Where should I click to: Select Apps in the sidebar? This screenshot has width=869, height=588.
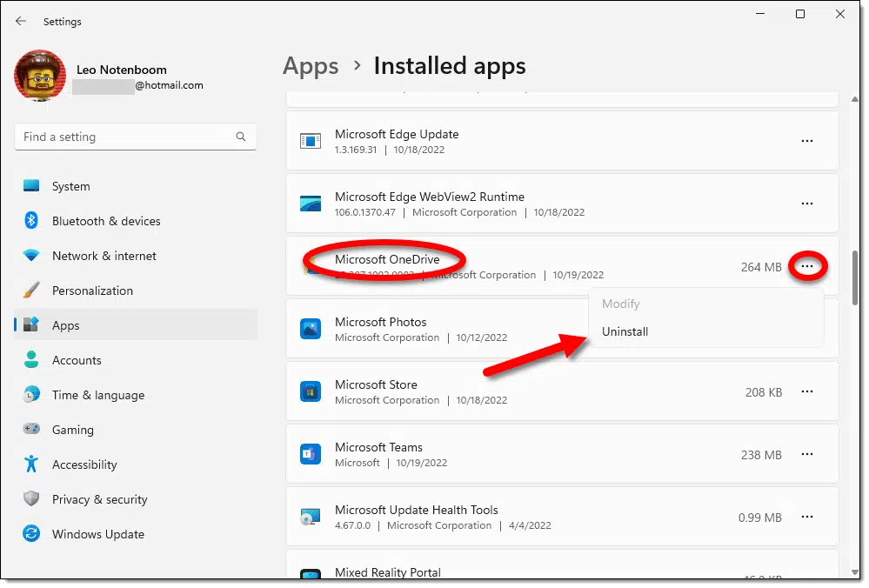pos(136,326)
